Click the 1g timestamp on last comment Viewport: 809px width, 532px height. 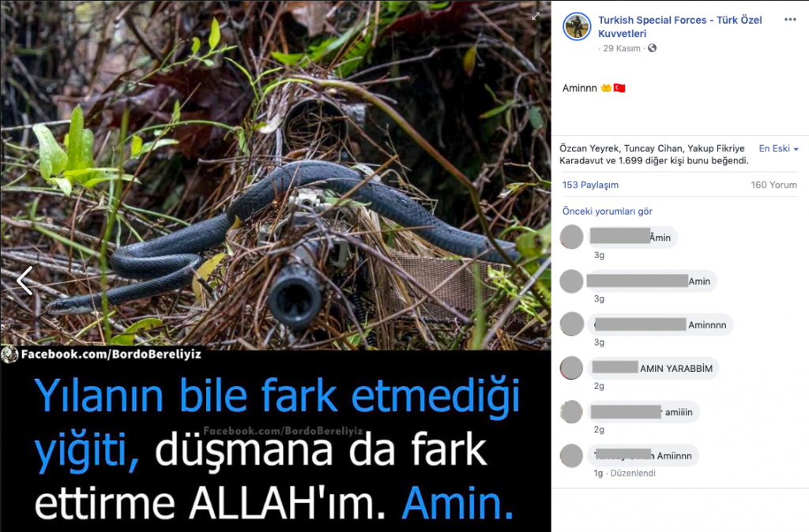(x=598, y=473)
